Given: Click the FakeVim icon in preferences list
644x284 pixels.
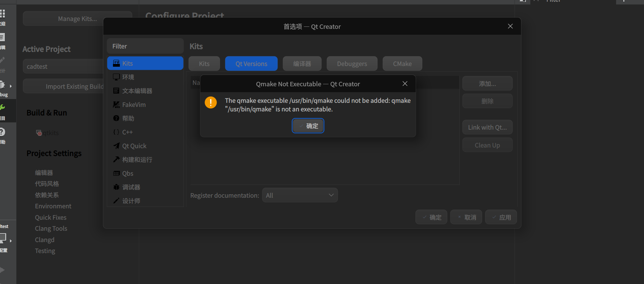Looking at the screenshot, I should click(116, 105).
